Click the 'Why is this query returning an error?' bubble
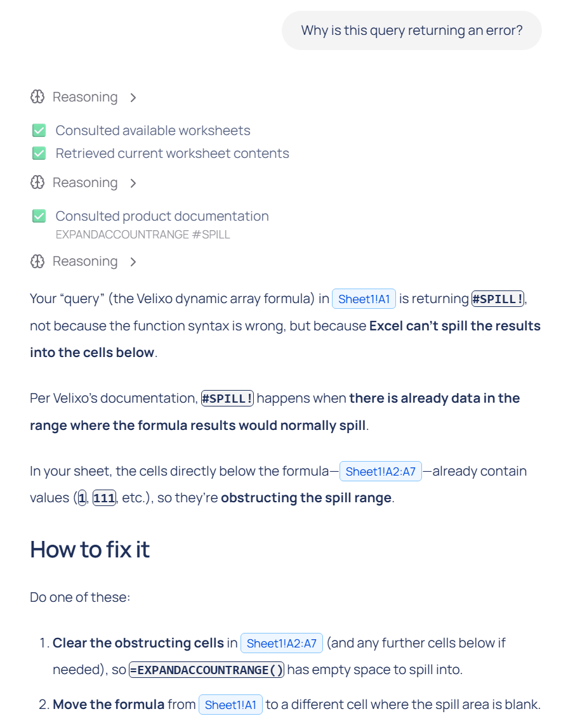 point(411,30)
